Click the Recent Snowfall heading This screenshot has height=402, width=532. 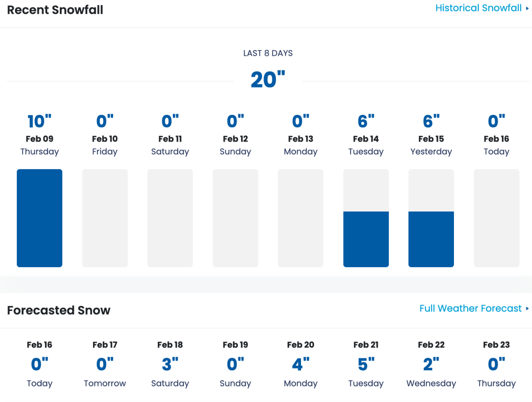[x=55, y=10]
